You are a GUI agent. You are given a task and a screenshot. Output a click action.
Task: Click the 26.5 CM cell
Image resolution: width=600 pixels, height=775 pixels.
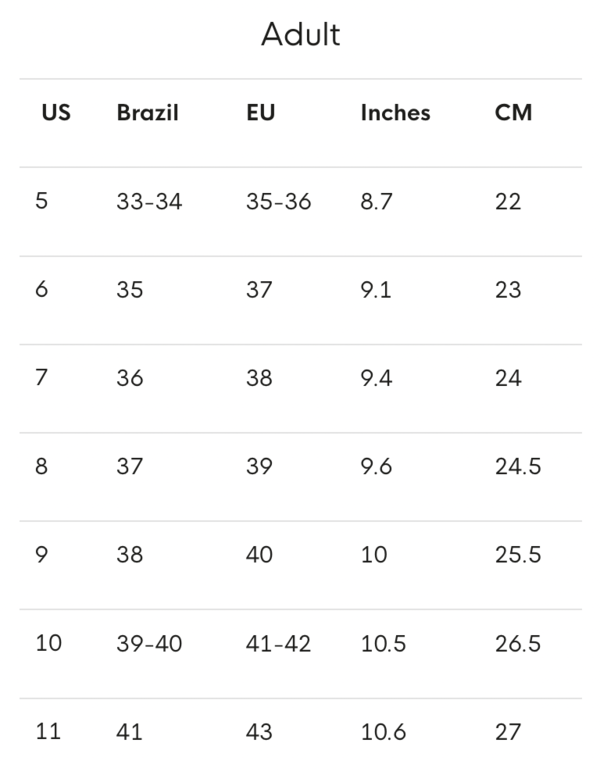click(518, 644)
